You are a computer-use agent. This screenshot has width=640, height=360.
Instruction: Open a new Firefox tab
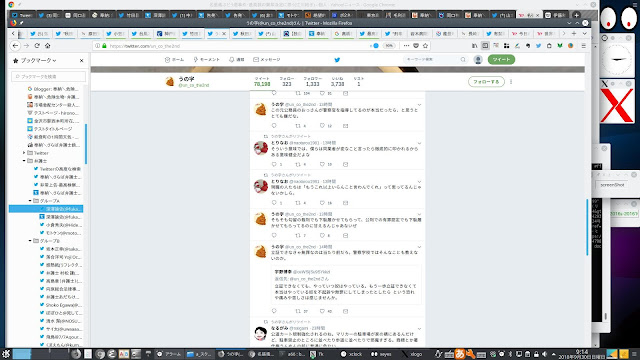(x=574, y=33)
